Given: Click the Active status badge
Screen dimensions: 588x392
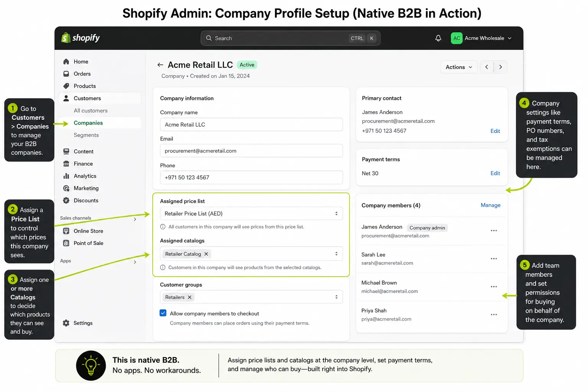Looking at the screenshot, I should pyautogui.click(x=247, y=65).
